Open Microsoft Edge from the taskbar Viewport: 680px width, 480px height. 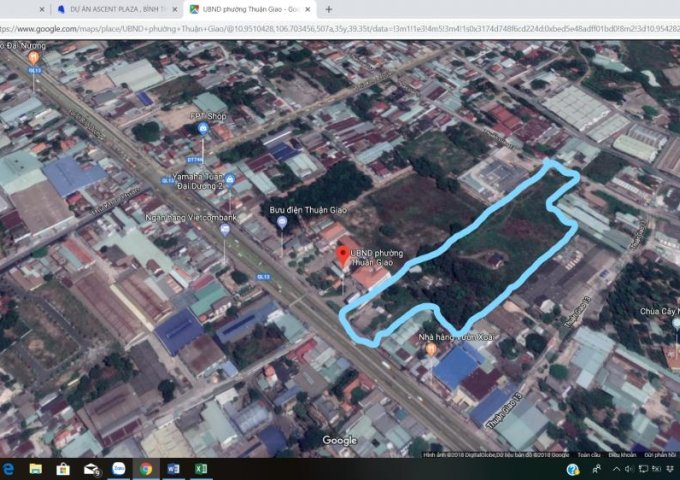point(8,469)
